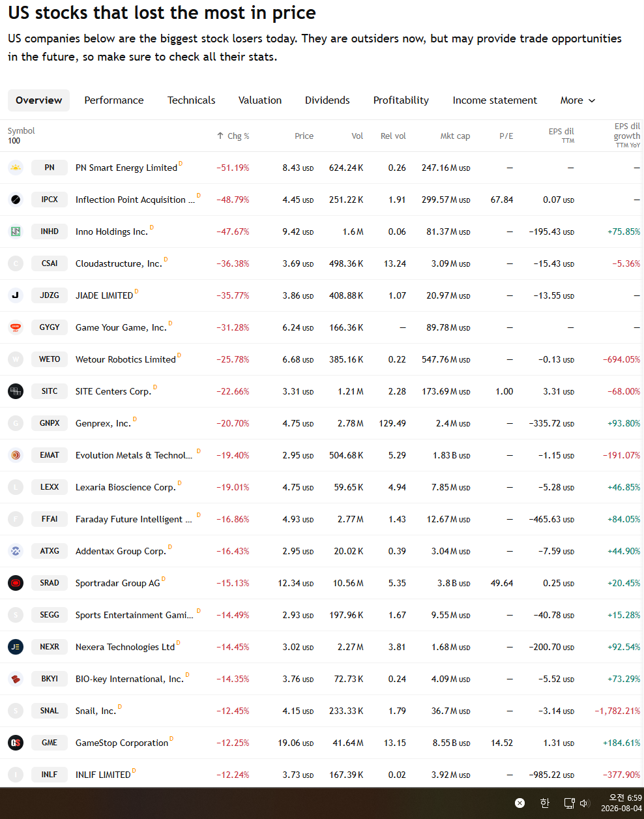The height and width of the screenshot is (819, 644).
Task: Click the Korean IME language indicator
Action: pos(545,803)
